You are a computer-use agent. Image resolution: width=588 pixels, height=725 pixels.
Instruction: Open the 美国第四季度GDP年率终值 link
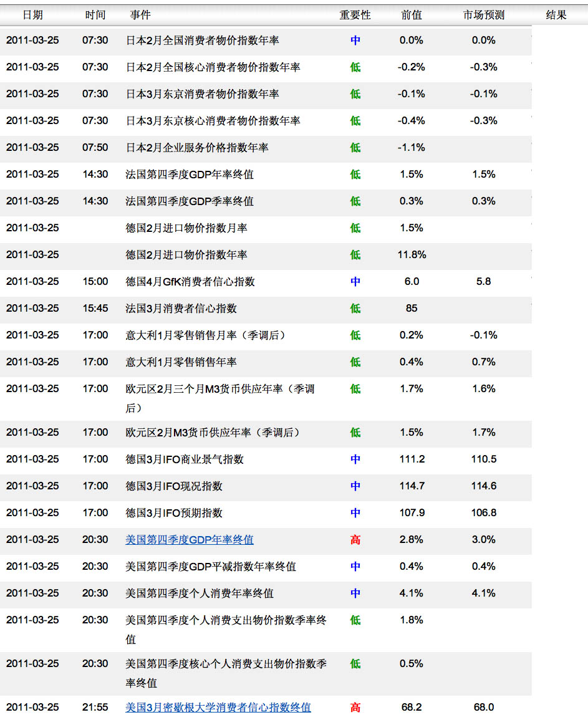pyautogui.click(x=189, y=540)
